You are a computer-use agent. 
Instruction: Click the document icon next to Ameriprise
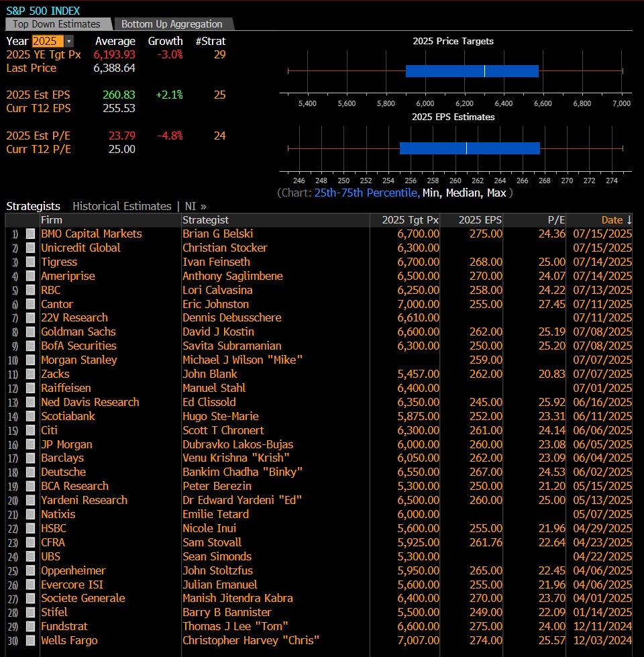[31, 276]
